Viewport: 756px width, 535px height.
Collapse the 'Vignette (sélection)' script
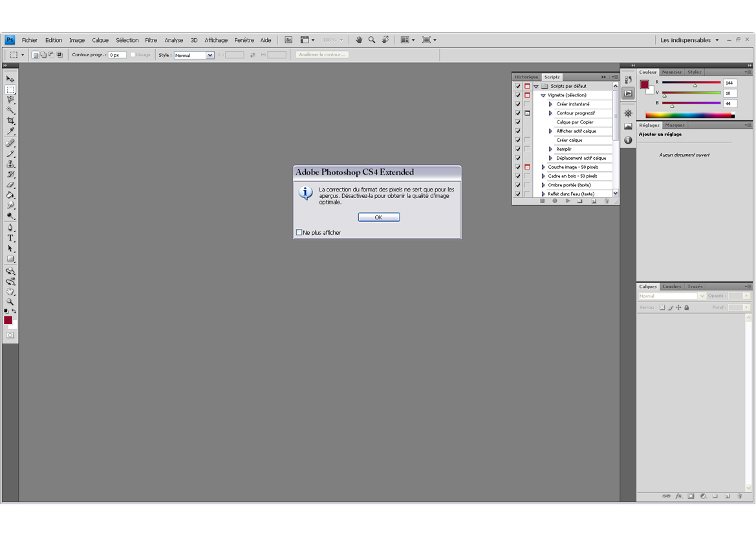coord(543,96)
